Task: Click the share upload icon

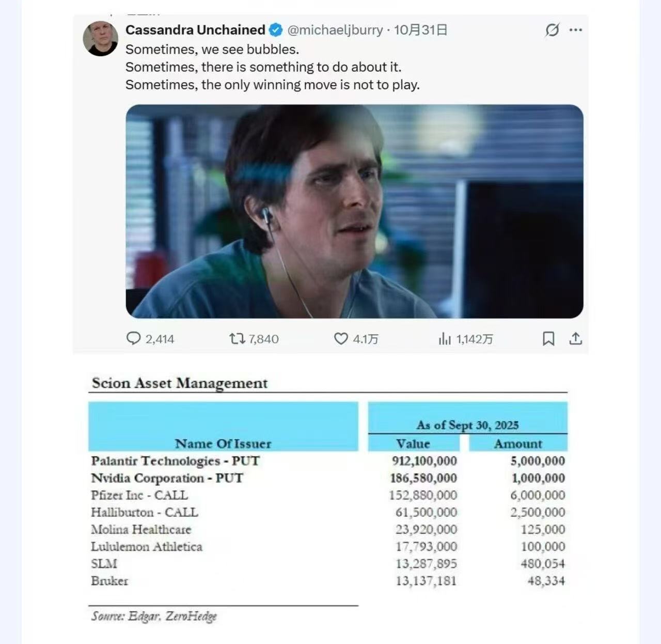Action: coord(576,339)
